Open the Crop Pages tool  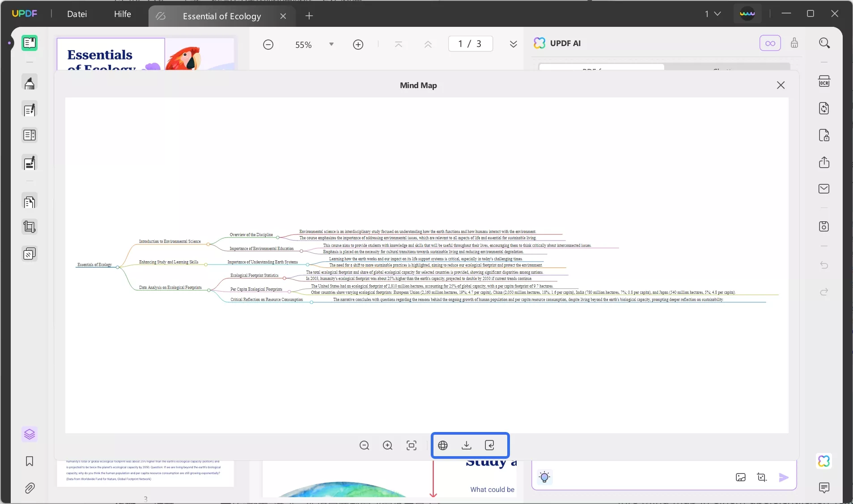pyautogui.click(x=30, y=227)
